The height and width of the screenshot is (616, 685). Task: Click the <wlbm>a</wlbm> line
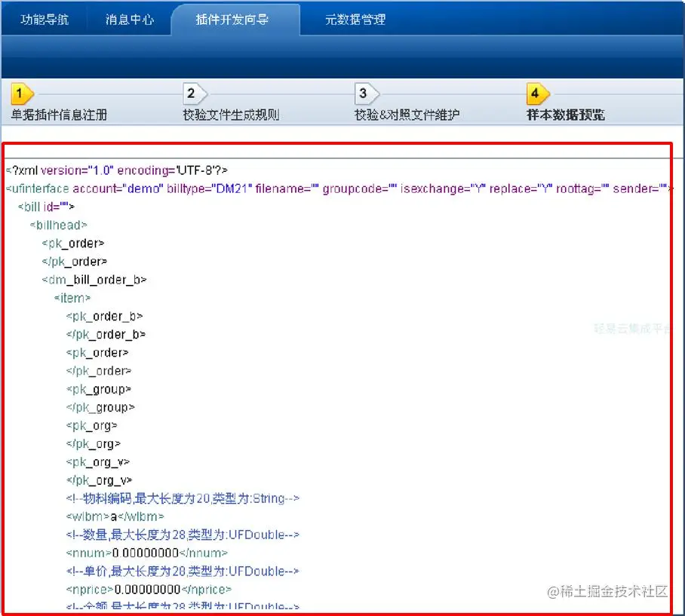click(x=115, y=517)
